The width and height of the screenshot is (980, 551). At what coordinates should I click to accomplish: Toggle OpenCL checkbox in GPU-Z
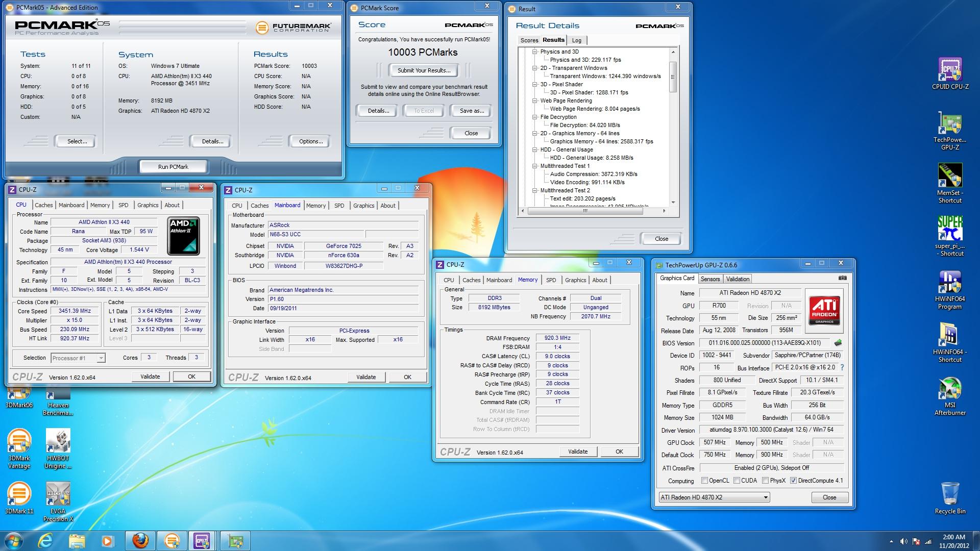704,481
